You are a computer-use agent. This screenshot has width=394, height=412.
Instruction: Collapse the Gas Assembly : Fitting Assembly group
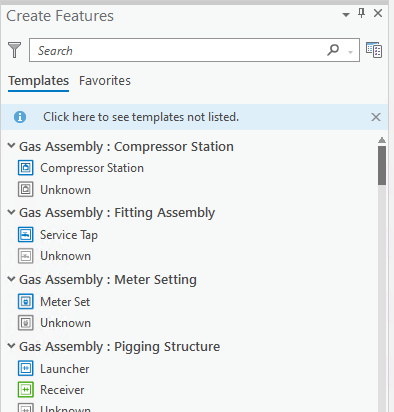[x=11, y=212]
